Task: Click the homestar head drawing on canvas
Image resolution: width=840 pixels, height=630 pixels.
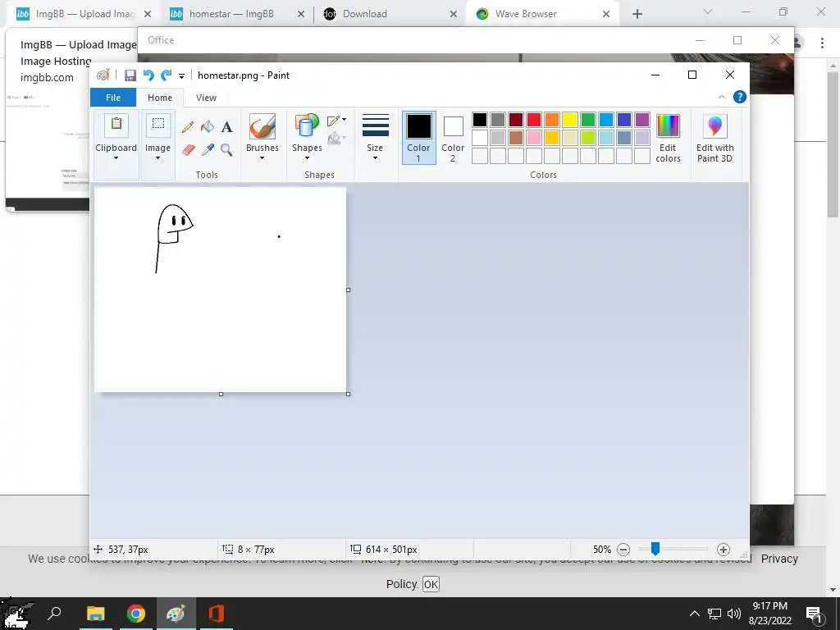Action: tap(175, 224)
